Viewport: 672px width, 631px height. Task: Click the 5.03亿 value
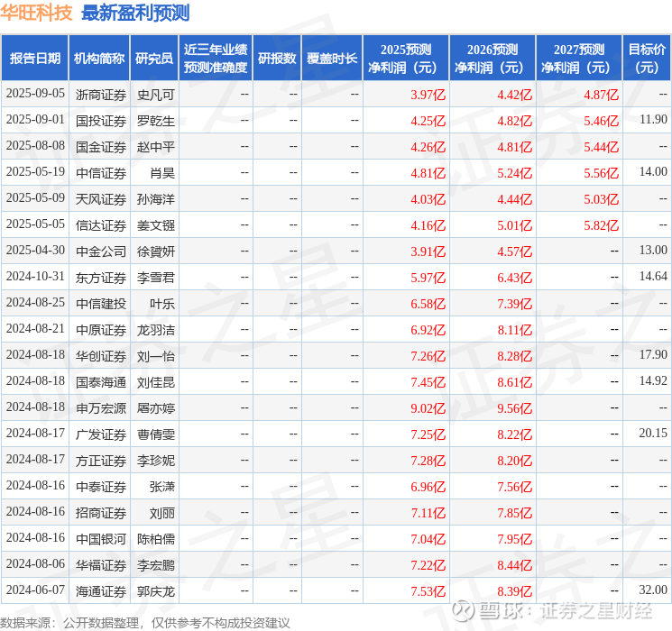click(602, 199)
